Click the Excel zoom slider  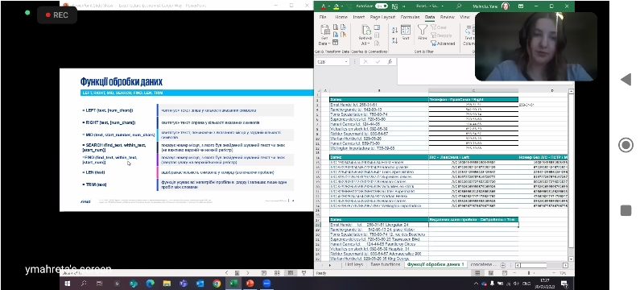pos(534,273)
